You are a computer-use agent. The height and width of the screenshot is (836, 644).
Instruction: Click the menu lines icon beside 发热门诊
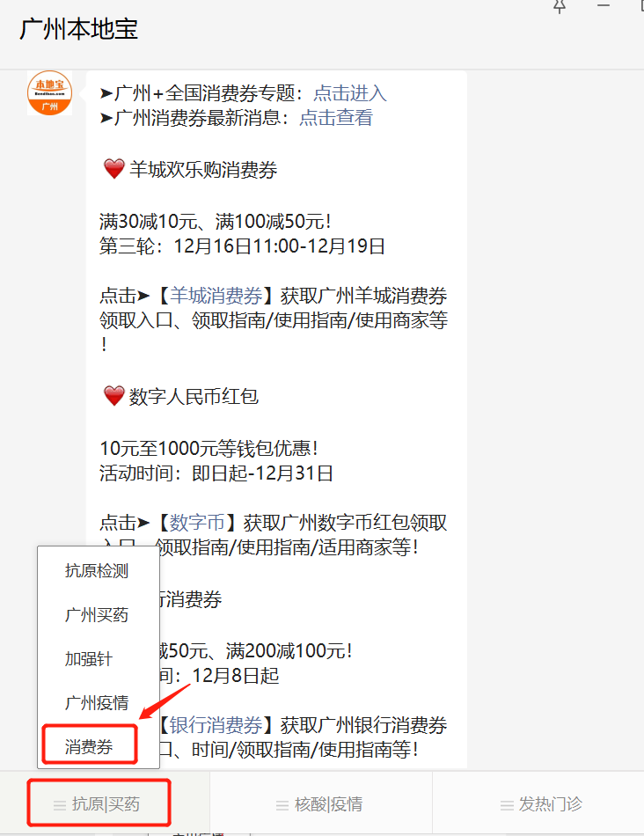pyautogui.click(x=507, y=805)
